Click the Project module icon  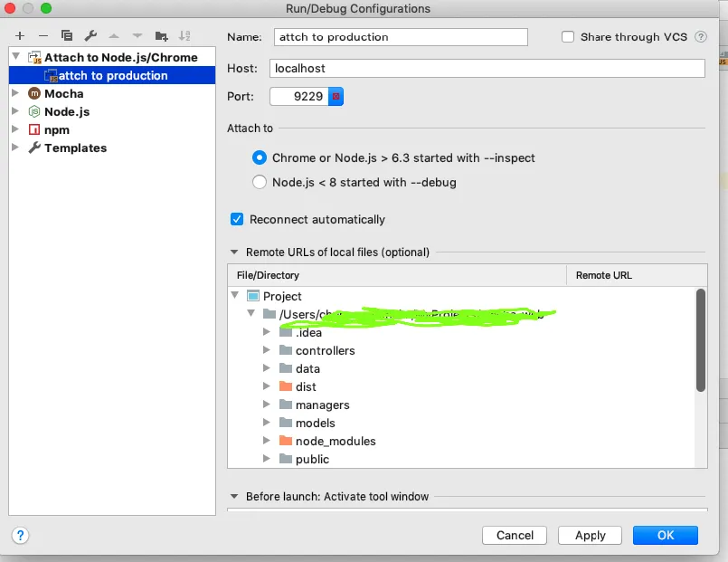253,296
